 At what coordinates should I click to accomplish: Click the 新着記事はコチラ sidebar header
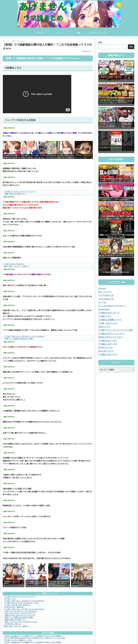coord(116,55)
